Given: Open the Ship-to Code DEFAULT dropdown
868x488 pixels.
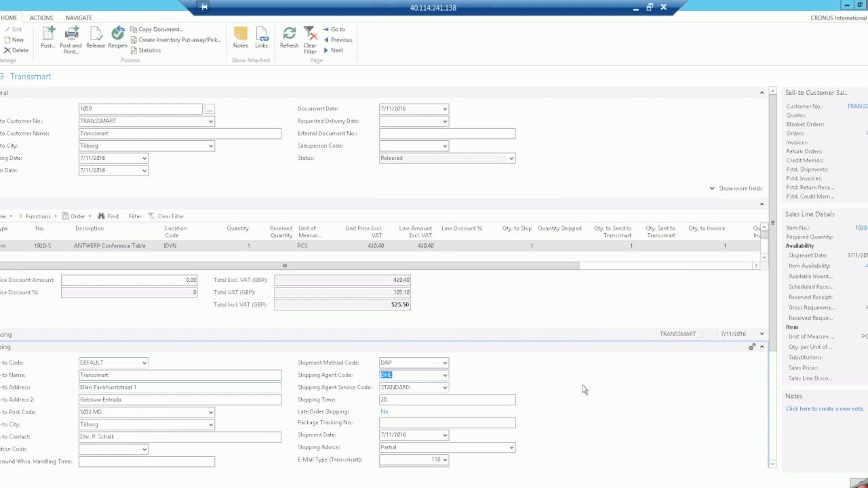Looking at the screenshot, I should [x=144, y=363].
